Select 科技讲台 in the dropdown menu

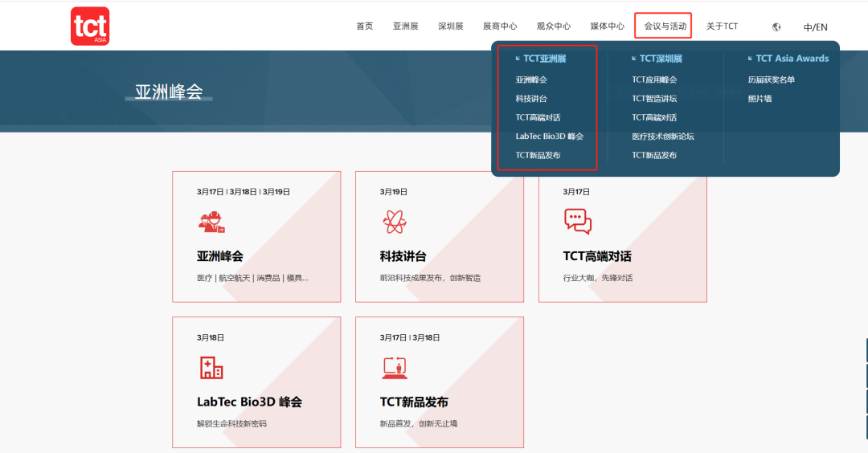(x=531, y=99)
